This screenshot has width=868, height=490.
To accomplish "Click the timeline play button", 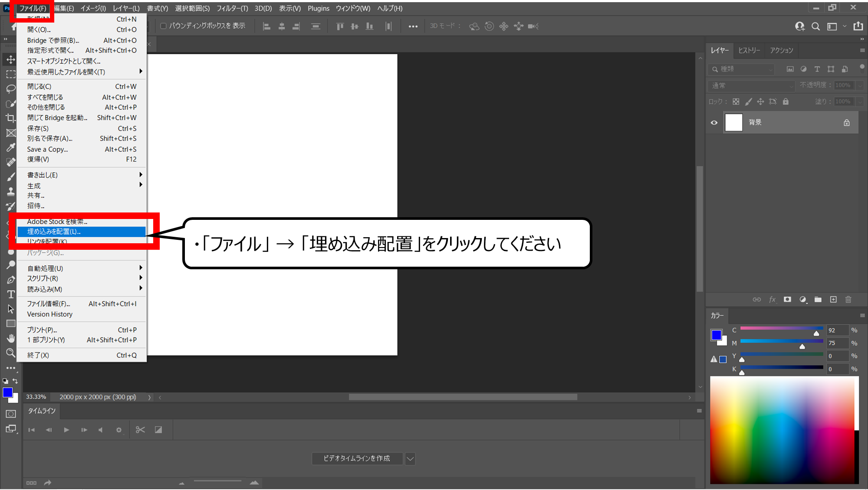I will click(66, 430).
